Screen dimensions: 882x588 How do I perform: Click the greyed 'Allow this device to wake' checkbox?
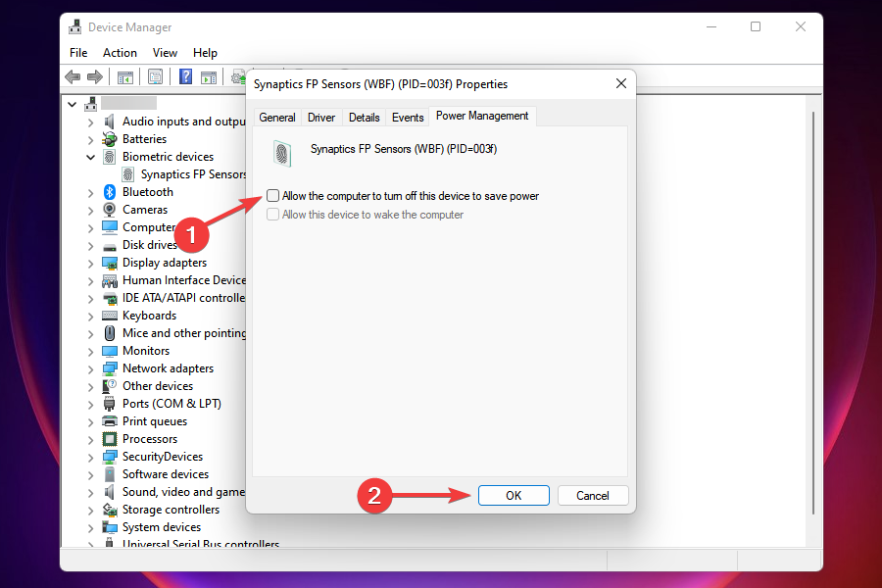pyautogui.click(x=272, y=215)
